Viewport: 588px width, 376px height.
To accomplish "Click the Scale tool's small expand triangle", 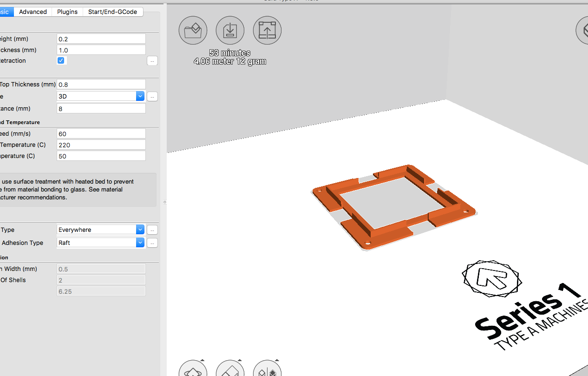I will [240, 360].
